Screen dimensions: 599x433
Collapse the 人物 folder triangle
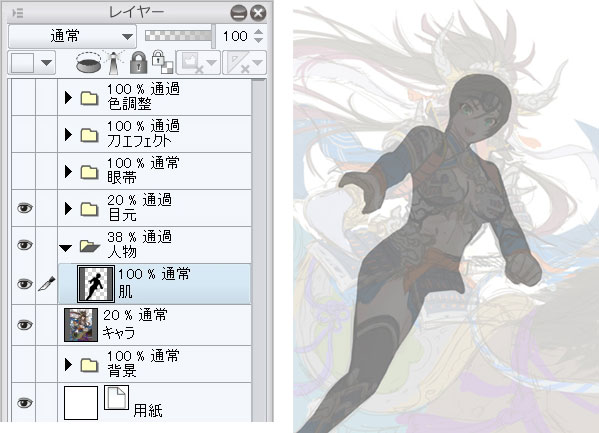coord(66,248)
